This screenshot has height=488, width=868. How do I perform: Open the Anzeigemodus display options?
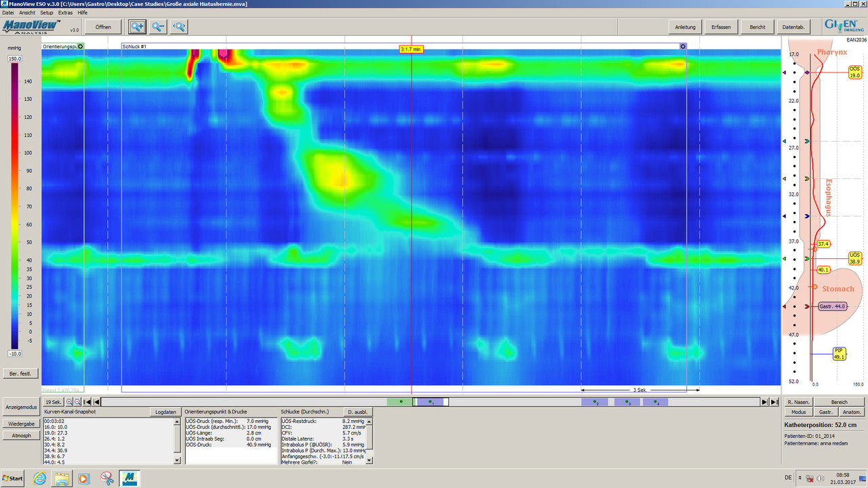click(22, 408)
